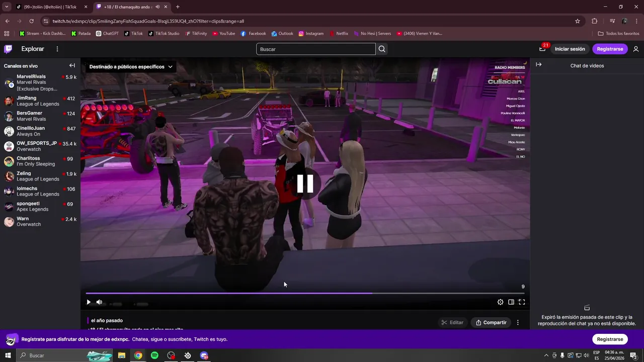
Task: Open the three-dot menu next to Explorar
Action: pos(57,49)
